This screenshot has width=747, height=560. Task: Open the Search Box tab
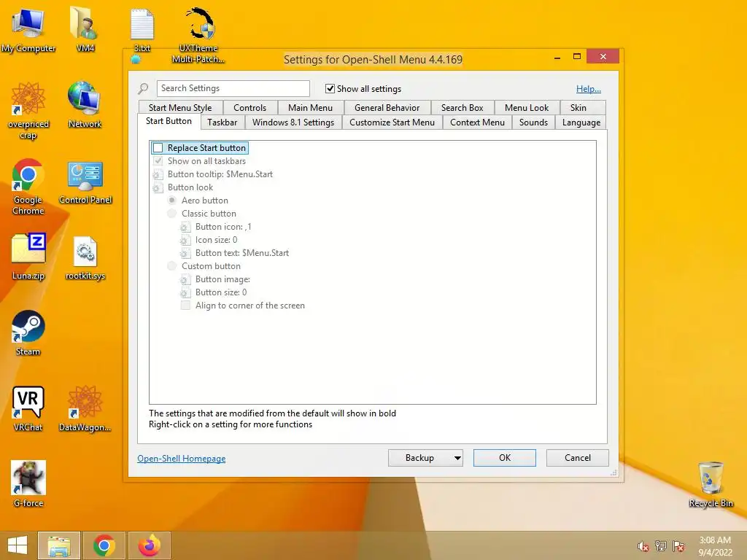tap(462, 108)
